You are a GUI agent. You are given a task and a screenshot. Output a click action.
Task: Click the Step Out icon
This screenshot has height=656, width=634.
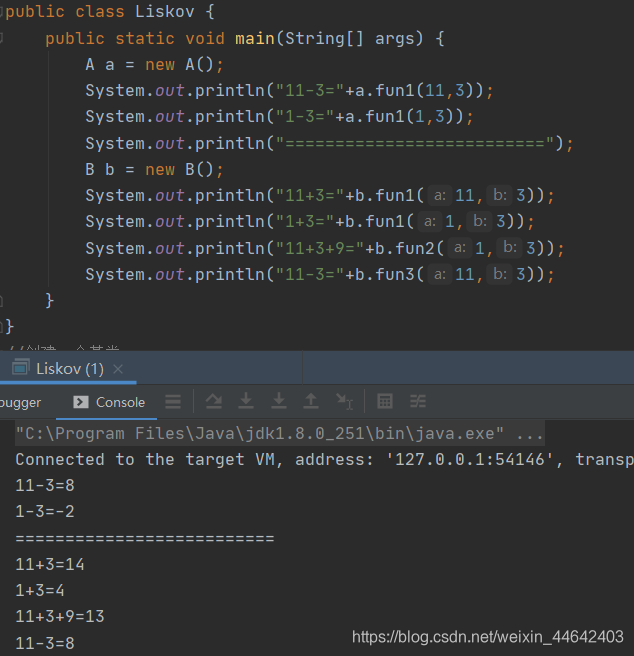311,401
